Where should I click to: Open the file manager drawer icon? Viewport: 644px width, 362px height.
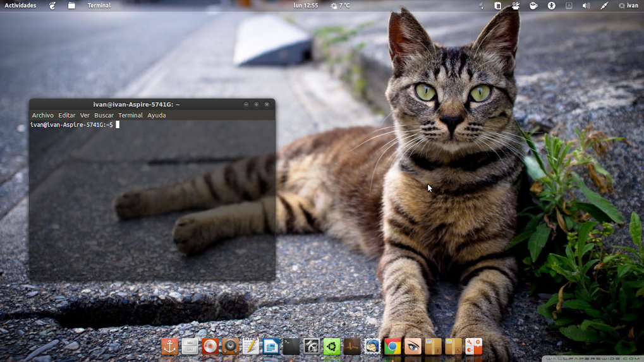[x=190, y=346]
